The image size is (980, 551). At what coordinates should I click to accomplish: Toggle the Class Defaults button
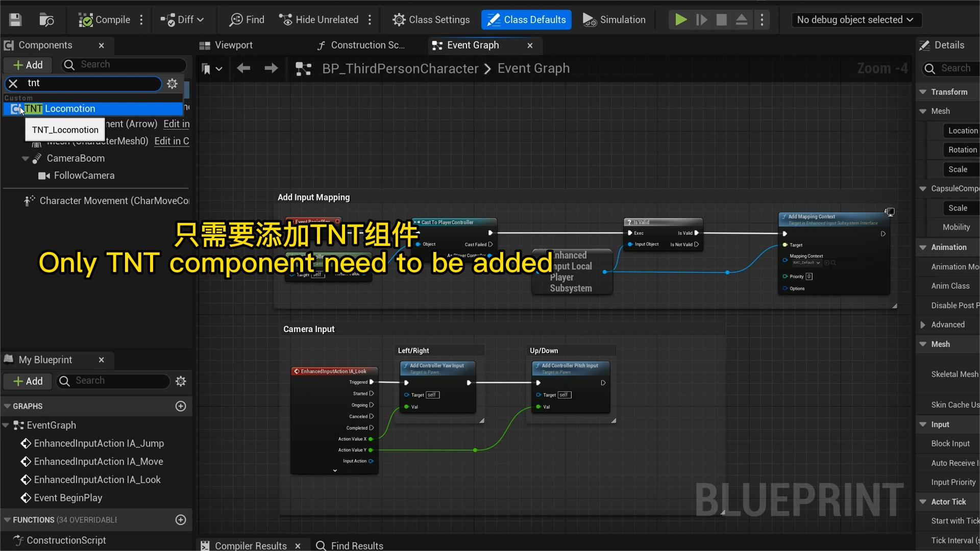(x=526, y=20)
